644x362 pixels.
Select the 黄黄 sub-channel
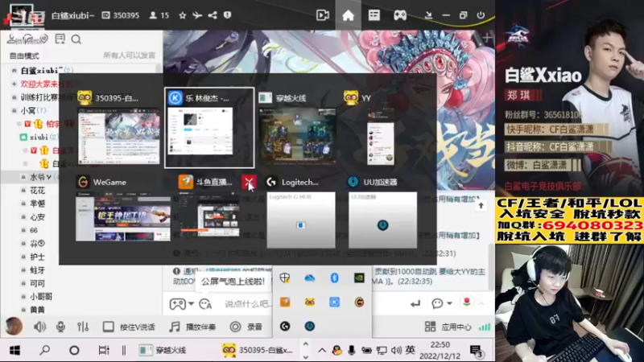pyautogui.click(x=37, y=310)
